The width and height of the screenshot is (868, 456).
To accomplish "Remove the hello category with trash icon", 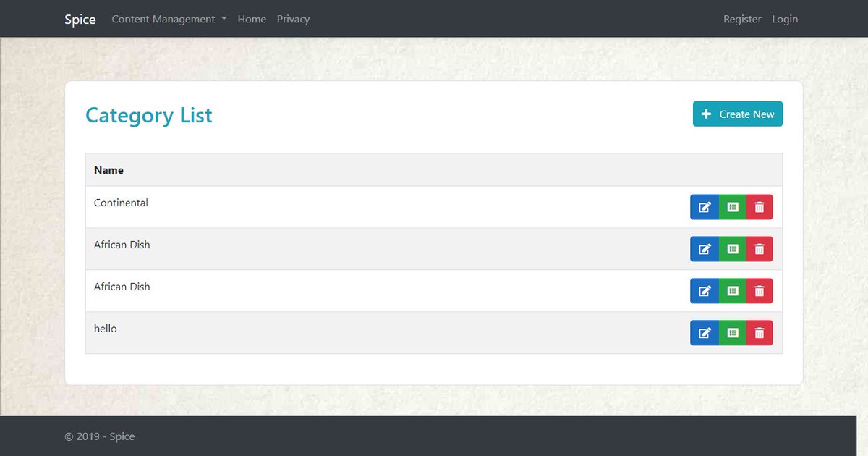I will [759, 333].
